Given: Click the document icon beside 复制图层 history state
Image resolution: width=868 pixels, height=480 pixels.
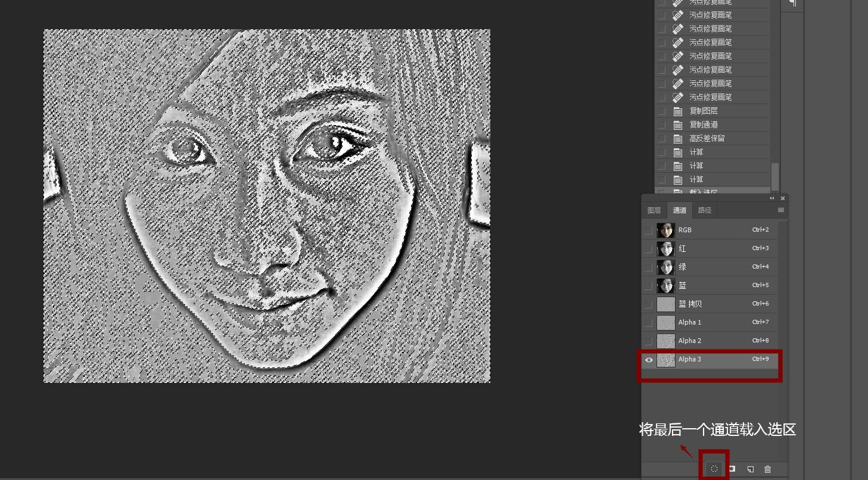Looking at the screenshot, I should click(677, 111).
